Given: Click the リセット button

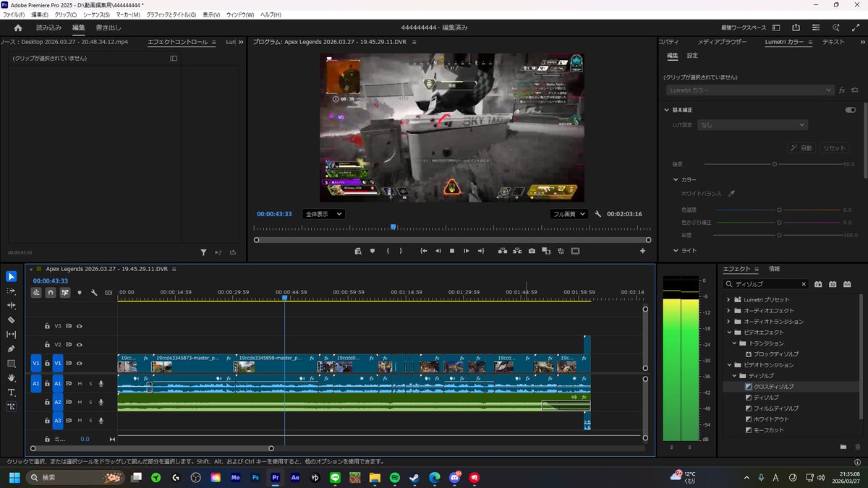Looking at the screenshot, I should tap(834, 147).
